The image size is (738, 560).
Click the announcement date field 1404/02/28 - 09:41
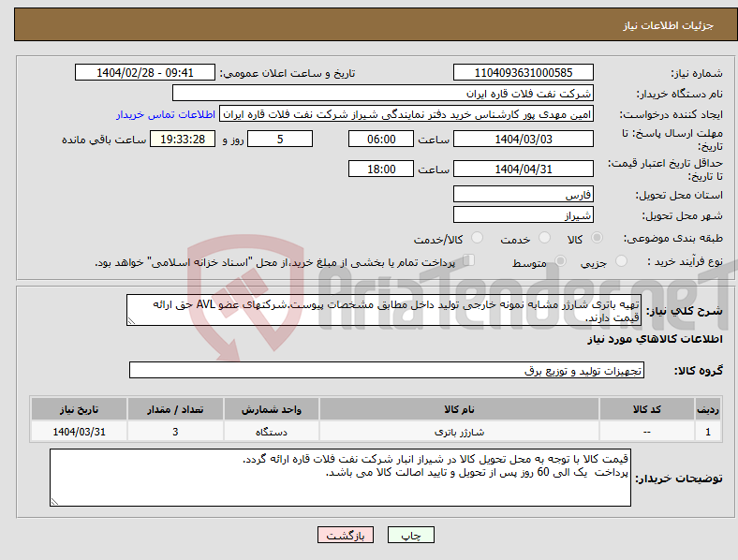[145, 73]
